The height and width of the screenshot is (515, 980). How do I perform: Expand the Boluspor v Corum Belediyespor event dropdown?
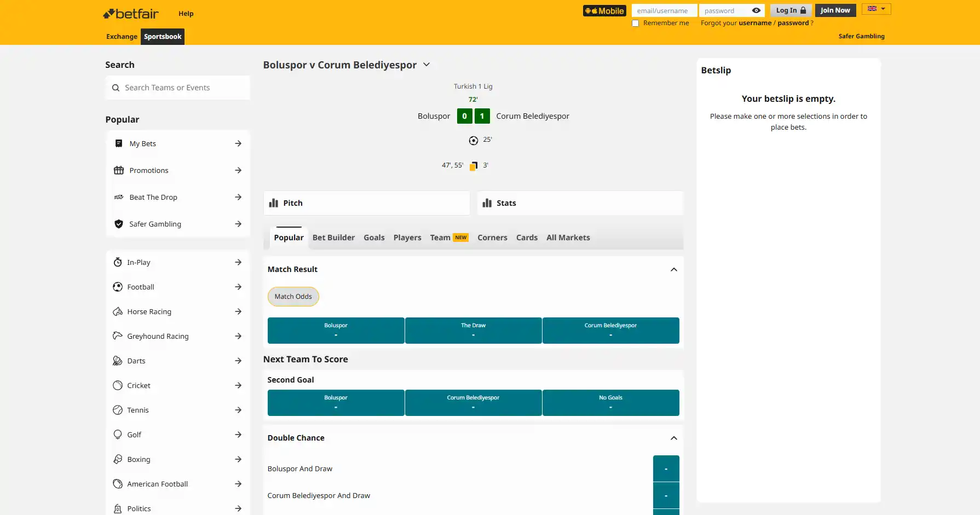tap(426, 65)
